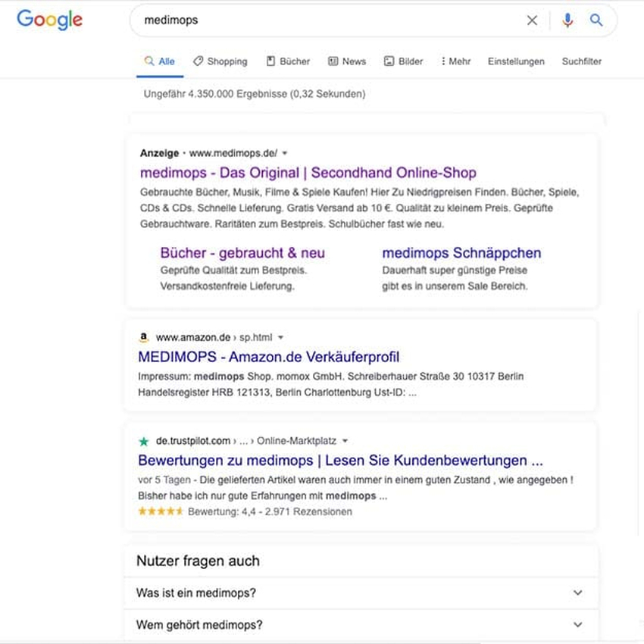Open the Mehr menu
This screenshot has width=644, height=644.
pos(456,61)
